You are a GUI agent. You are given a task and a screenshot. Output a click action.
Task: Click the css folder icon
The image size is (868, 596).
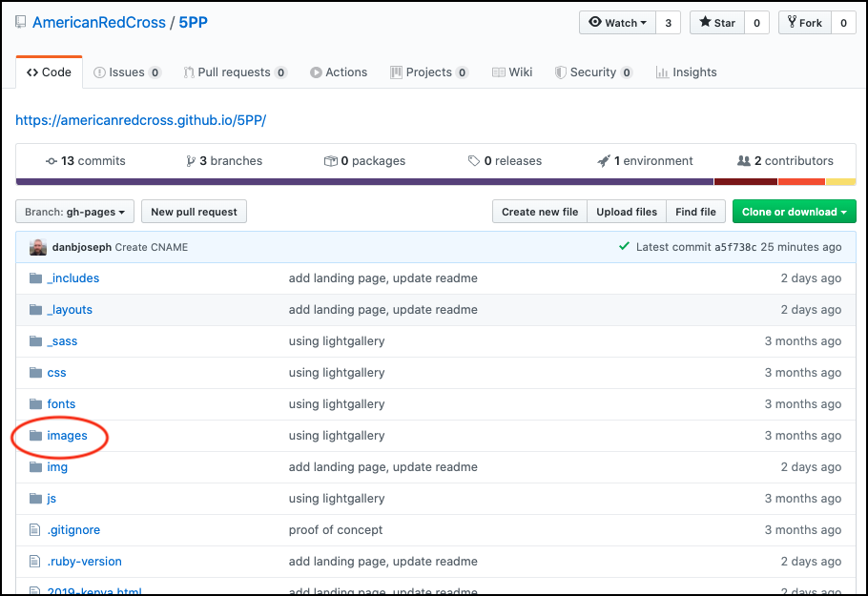[x=36, y=373]
